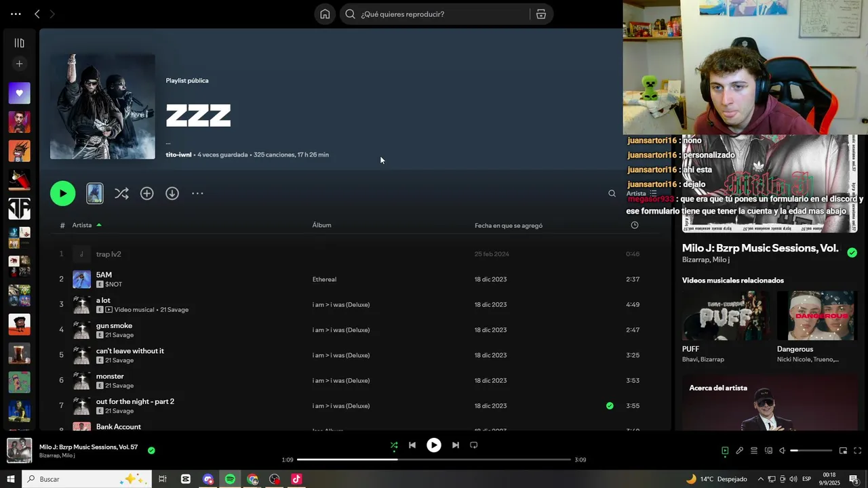This screenshot has width=868, height=488.
Task: Create new playlist with plus icon in sidebar
Action: [x=19, y=64]
